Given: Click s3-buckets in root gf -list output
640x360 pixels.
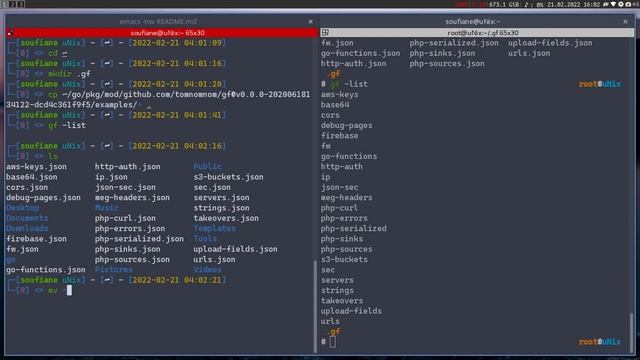Looking at the screenshot, I should click(x=344, y=259).
